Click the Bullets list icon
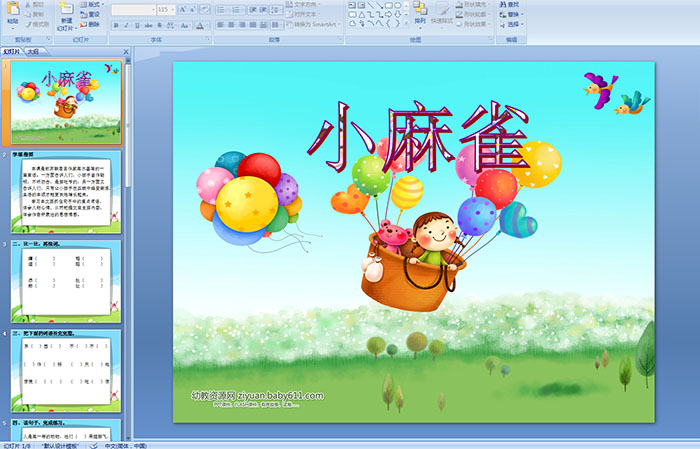Image resolution: width=700 pixels, height=449 pixels. 222,10
